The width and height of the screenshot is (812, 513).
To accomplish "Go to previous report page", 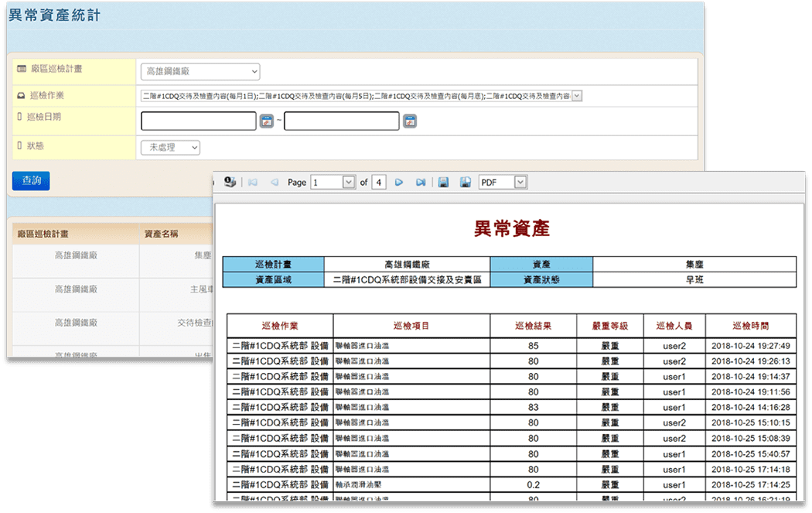I will (x=274, y=183).
